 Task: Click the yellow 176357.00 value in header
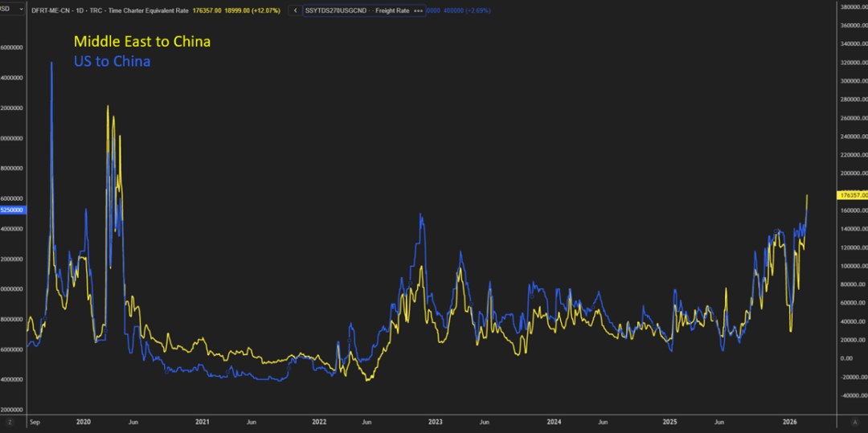(x=207, y=10)
